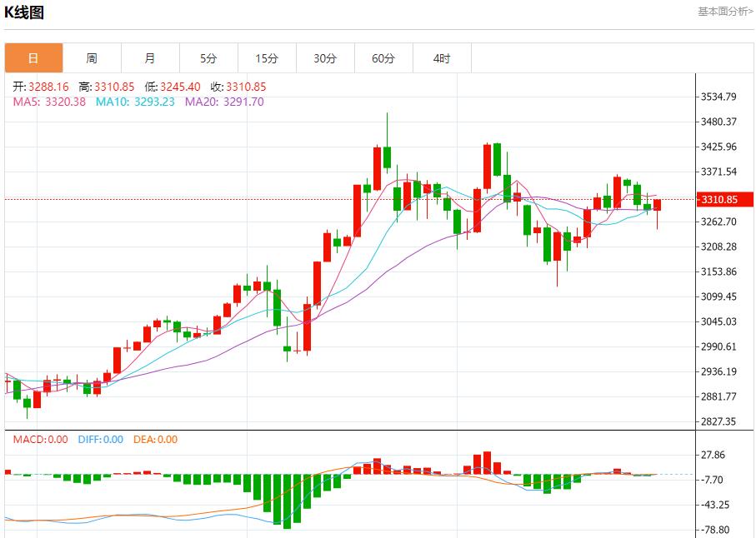Screen dimensions: 756x538
Task: Click the 收: 3310.85 close value
Action: (x=238, y=87)
